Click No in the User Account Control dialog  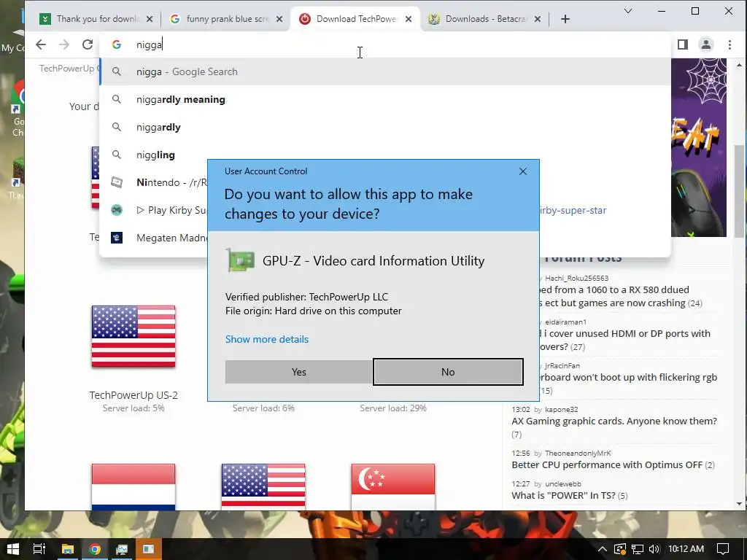pos(448,372)
